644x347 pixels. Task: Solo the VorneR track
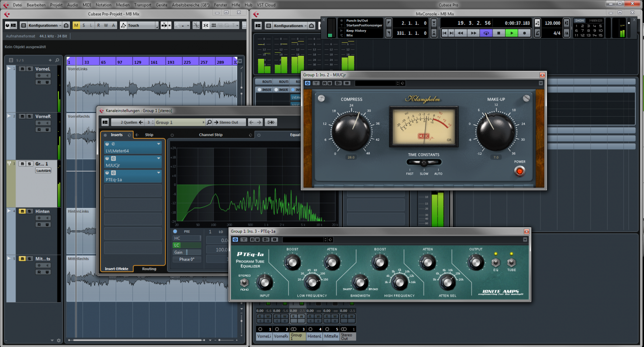(29, 116)
